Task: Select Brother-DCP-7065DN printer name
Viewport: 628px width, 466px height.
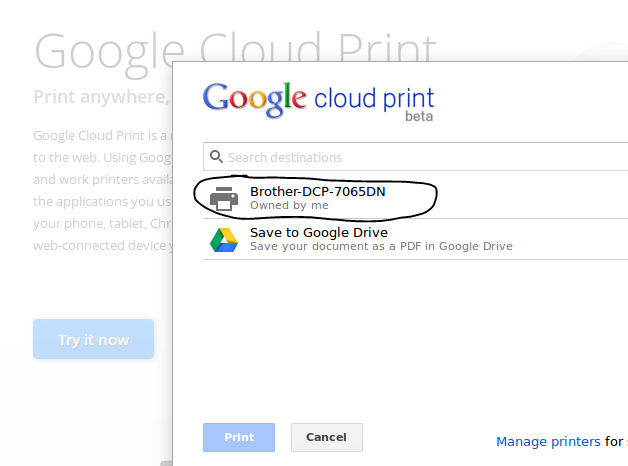Action: [x=318, y=191]
